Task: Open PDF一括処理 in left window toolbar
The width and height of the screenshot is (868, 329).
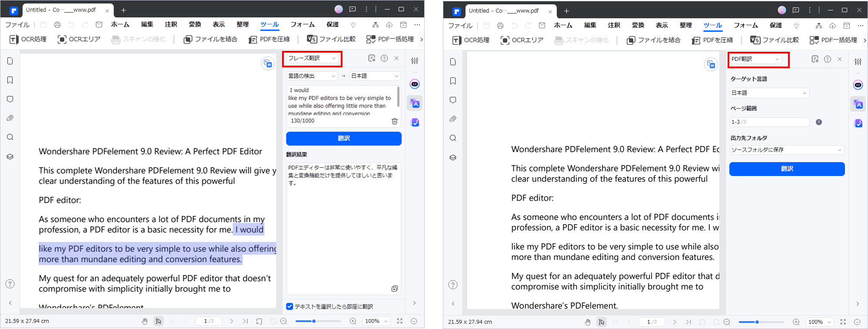Action: tap(390, 39)
